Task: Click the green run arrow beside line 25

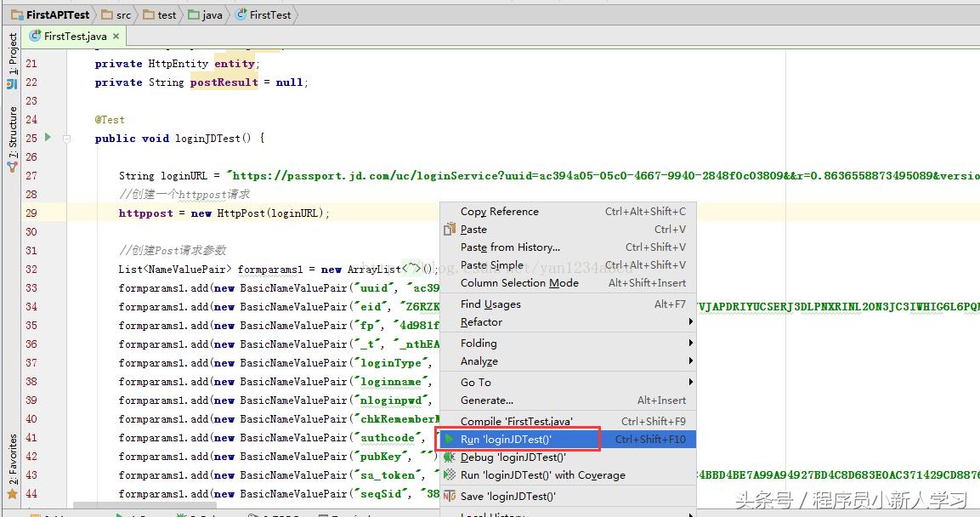Action: pos(47,137)
